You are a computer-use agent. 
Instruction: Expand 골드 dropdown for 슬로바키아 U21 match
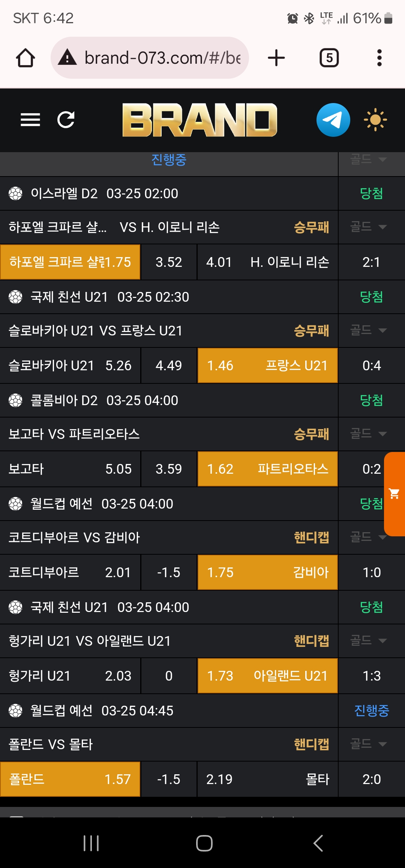click(368, 330)
